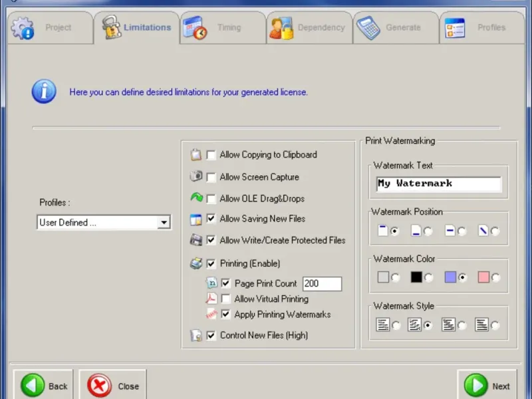
Task: Select third watermark style radio button
Action: coord(462,325)
